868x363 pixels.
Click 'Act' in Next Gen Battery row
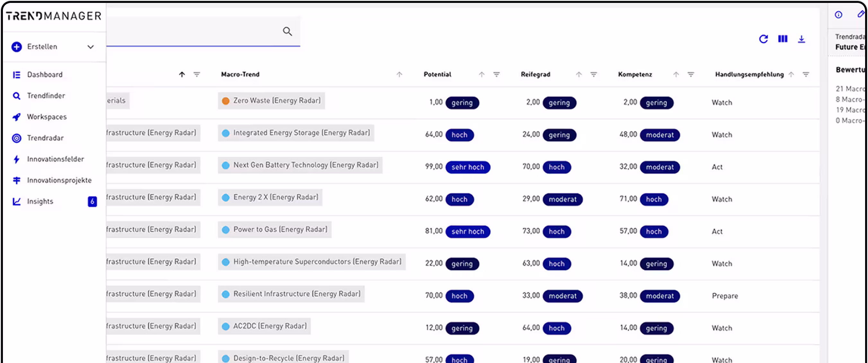(x=717, y=167)
